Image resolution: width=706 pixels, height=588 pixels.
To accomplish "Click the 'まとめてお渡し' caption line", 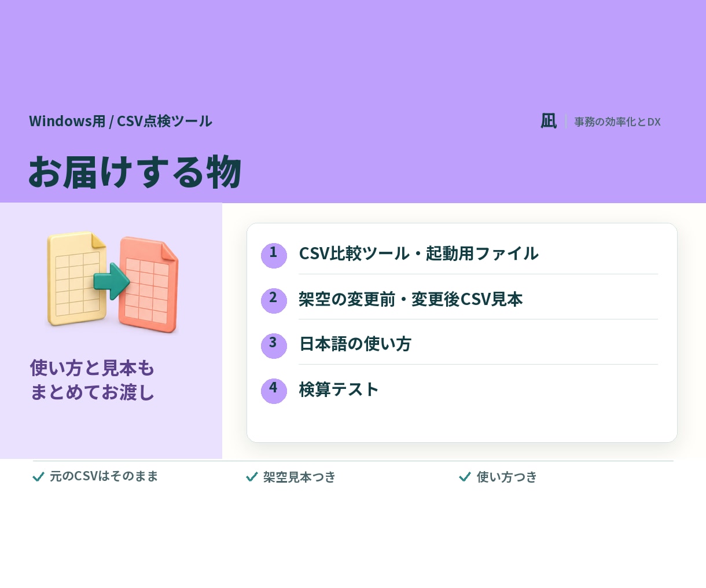I will [92, 392].
